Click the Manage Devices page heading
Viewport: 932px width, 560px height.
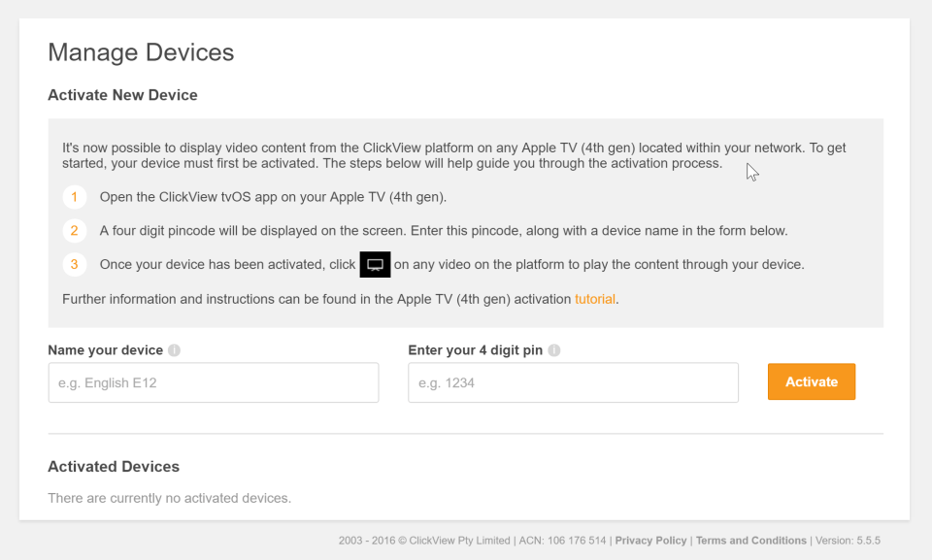pos(141,52)
